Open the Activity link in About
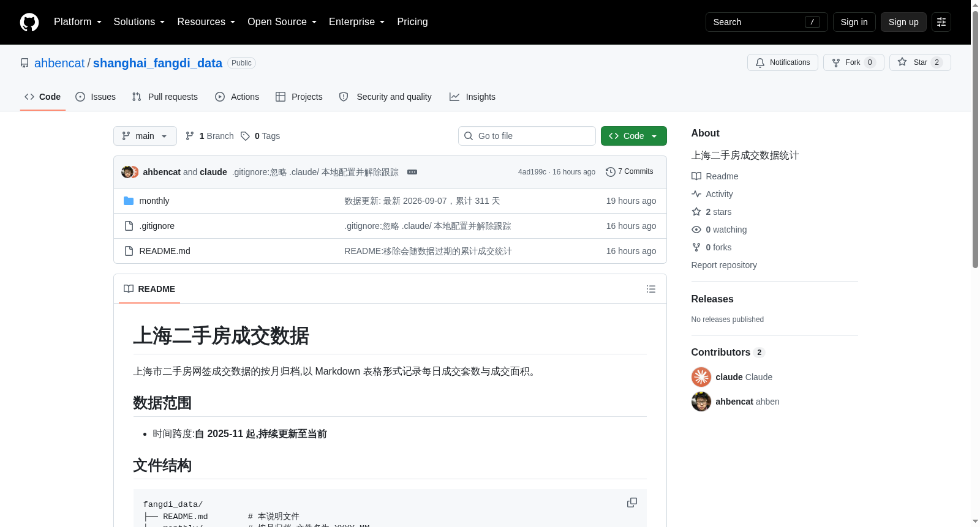 (x=712, y=194)
